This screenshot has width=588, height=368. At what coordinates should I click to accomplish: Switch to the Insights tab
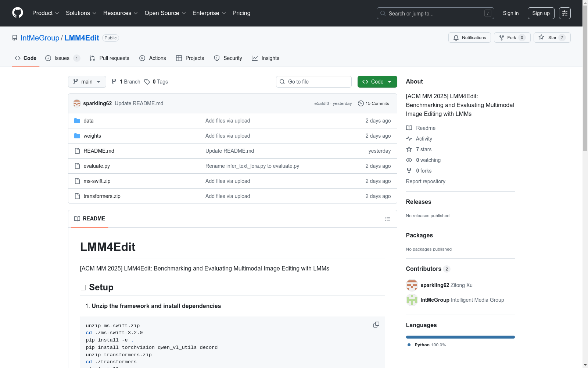click(265, 58)
